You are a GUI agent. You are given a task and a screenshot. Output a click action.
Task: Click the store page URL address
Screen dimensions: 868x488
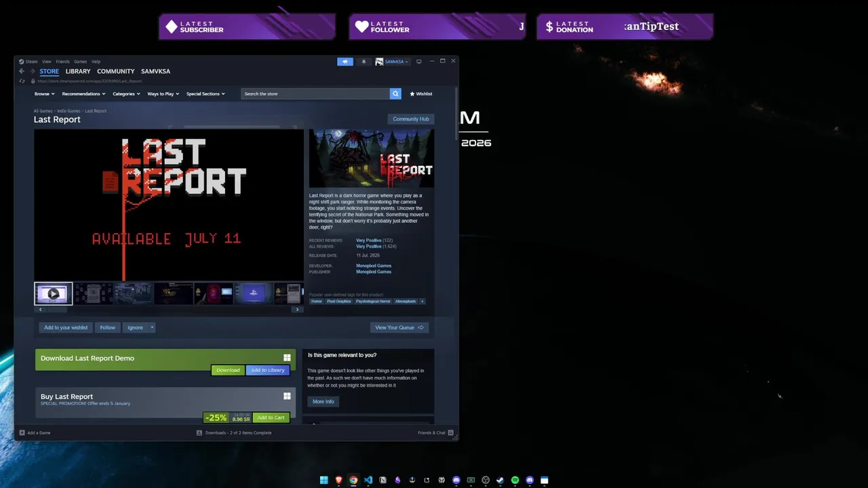click(90, 81)
